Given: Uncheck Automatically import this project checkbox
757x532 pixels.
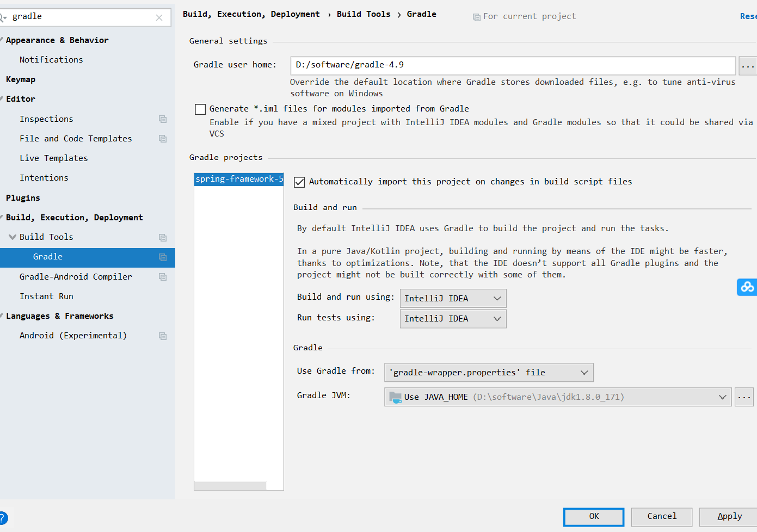Looking at the screenshot, I should (x=299, y=182).
